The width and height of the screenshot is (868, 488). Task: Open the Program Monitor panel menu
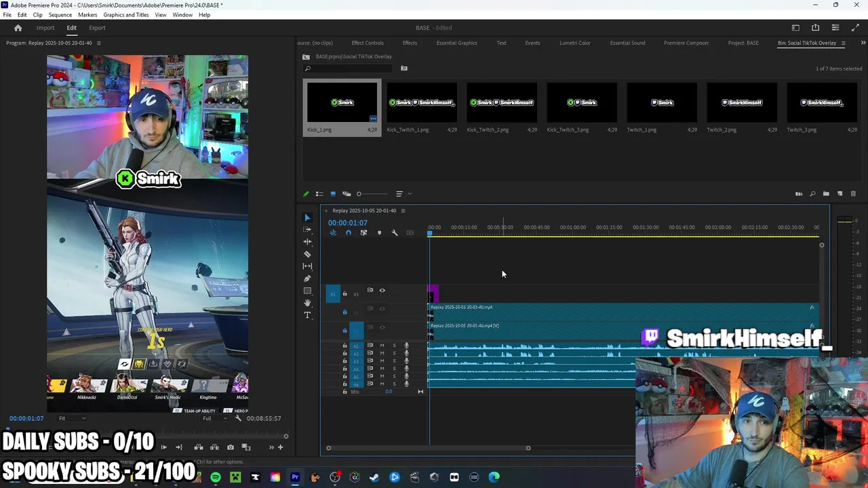click(98, 43)
